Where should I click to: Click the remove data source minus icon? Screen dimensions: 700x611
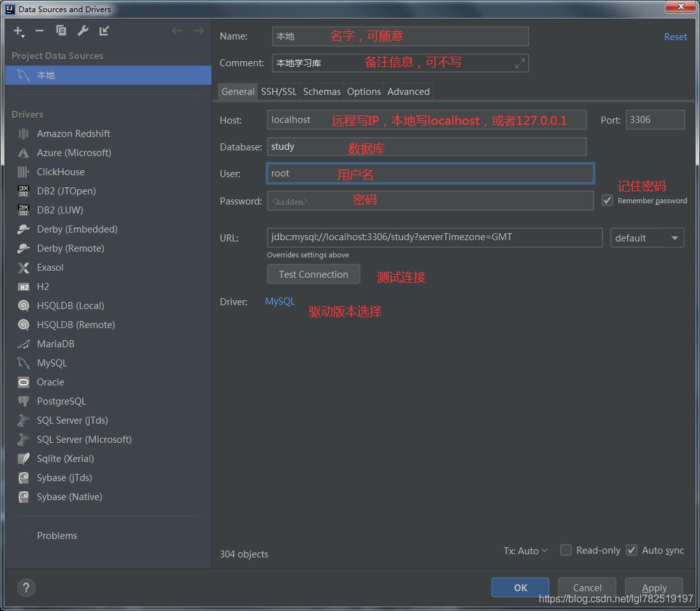39,31
